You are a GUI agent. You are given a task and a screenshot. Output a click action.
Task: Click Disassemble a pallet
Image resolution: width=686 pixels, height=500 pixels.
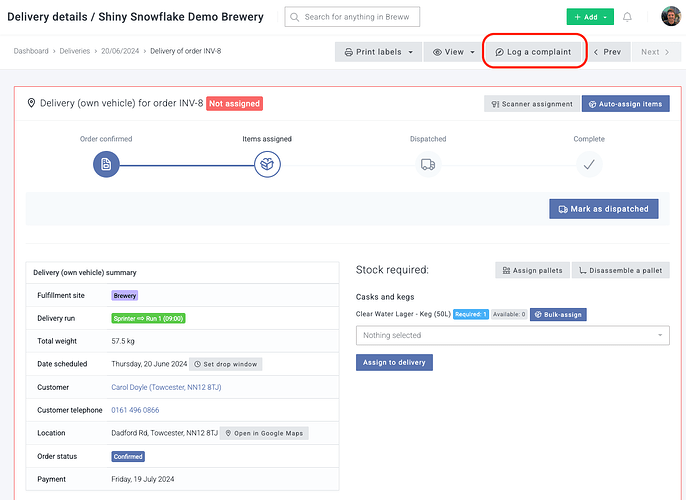coord(620,270)
